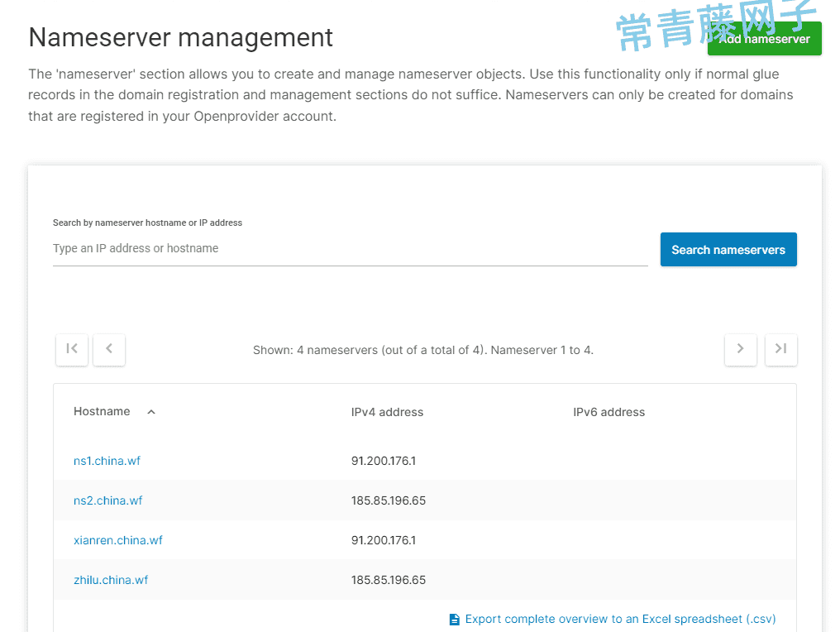Click Add nameserver button
The width and height of the screenshot is (840, 632).
coord(764,39)
